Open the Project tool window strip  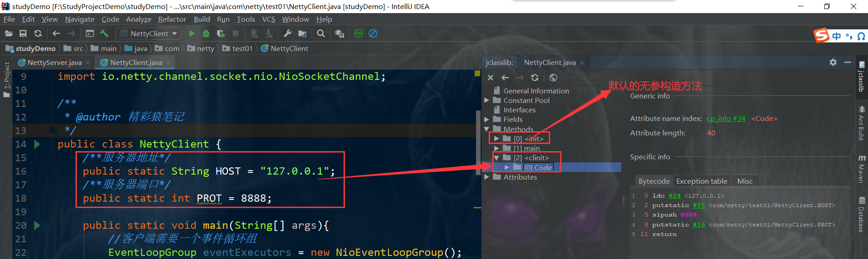point(6,79)
